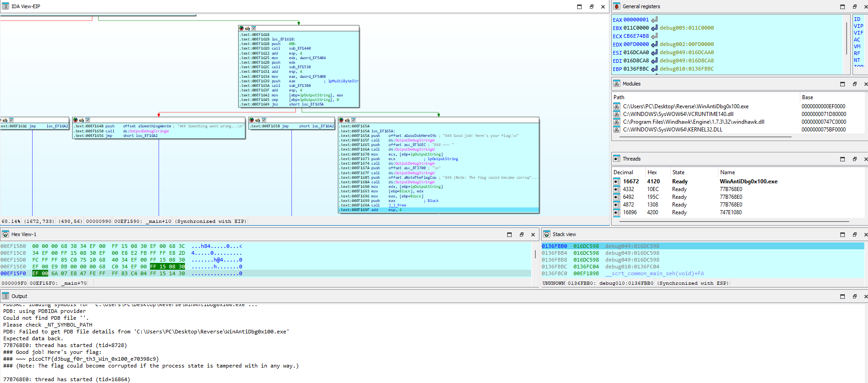This screenshot has height=383, width=868.
Task: Click the jump arrow next to EDX register
Action: click(654, 44)
